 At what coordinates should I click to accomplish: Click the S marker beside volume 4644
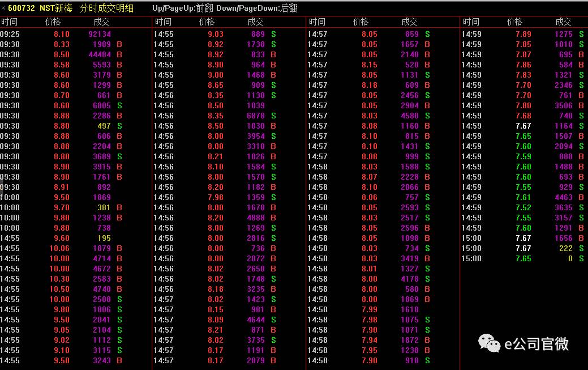(x=273, y=320)
